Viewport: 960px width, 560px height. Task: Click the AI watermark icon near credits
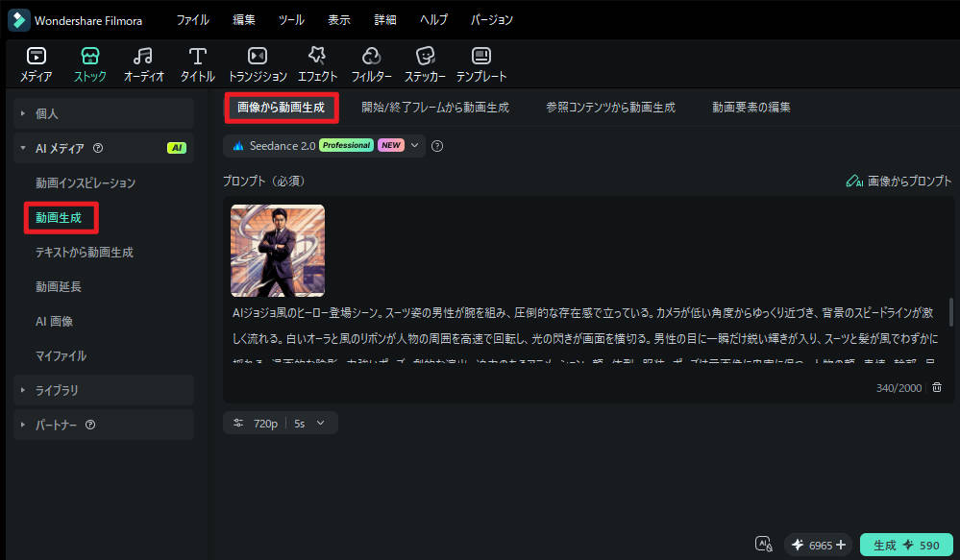click(763, 544)
